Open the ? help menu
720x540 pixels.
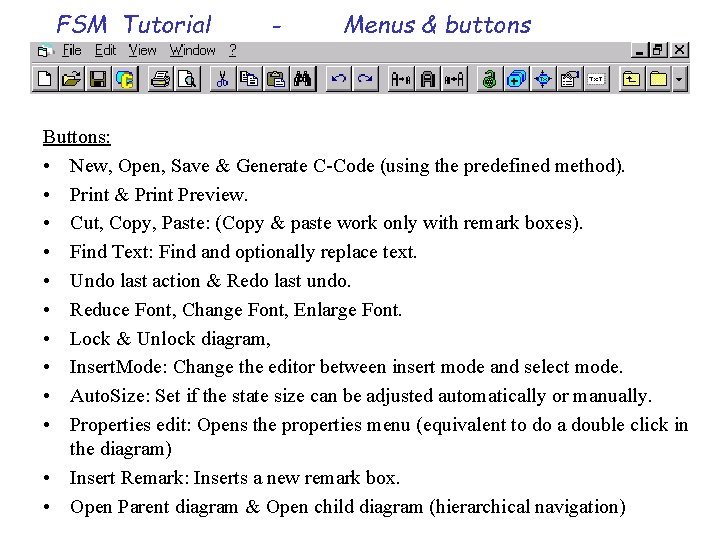point(233,50)
